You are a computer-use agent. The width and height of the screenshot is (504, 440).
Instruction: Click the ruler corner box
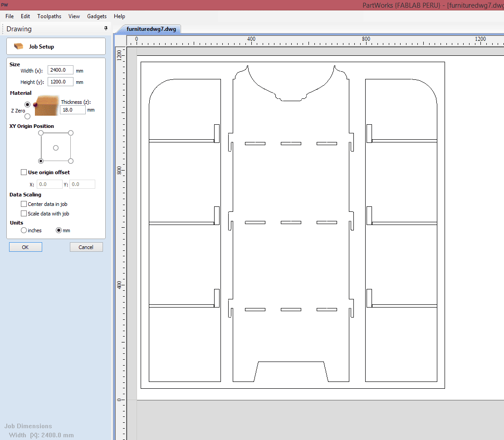point(121,40)
